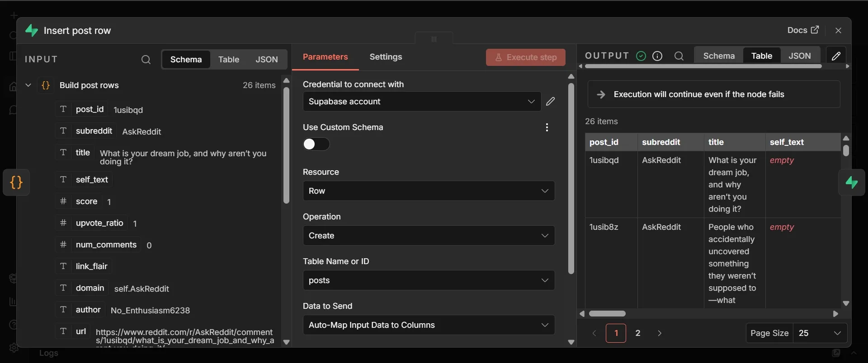This screenshot has height=363, width=868.
Task: Switch input view to JSON tab
Action: [x=267, y=60]
